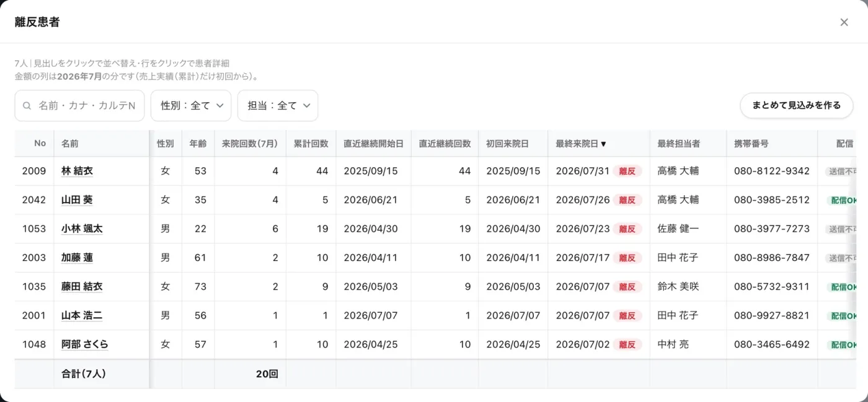
Task: Sort by the 年齢 column header
Action: [x=198, y=143]
